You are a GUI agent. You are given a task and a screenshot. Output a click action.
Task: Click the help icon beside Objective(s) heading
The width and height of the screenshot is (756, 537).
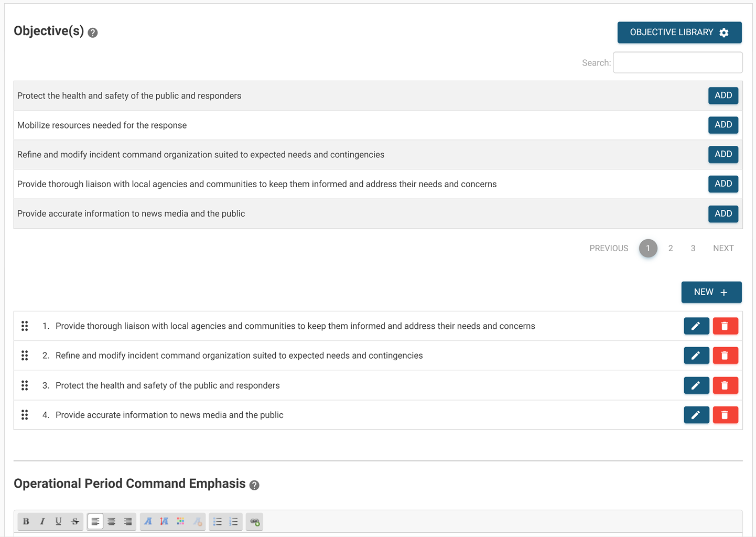[x=93, y=33]
